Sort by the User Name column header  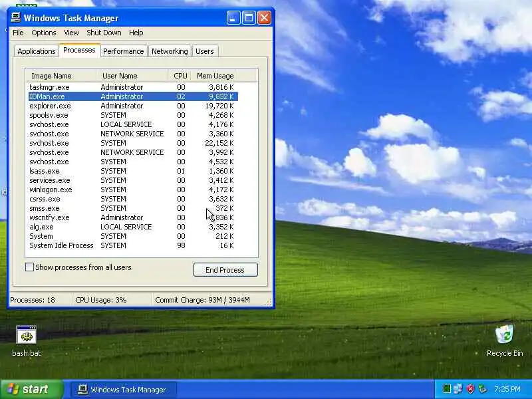132,76
